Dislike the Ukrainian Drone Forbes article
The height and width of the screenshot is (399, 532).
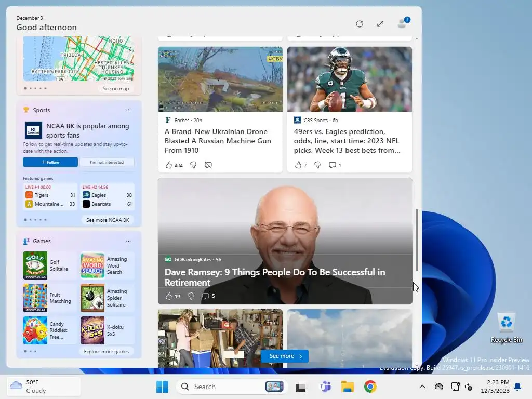pyautogui.click(x=193, y=165)
